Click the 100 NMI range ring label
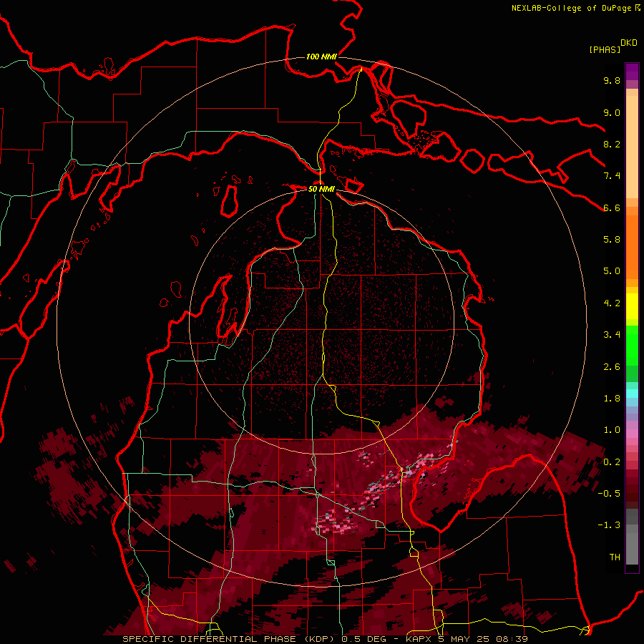The image size is (644, 644). (321, 57)
